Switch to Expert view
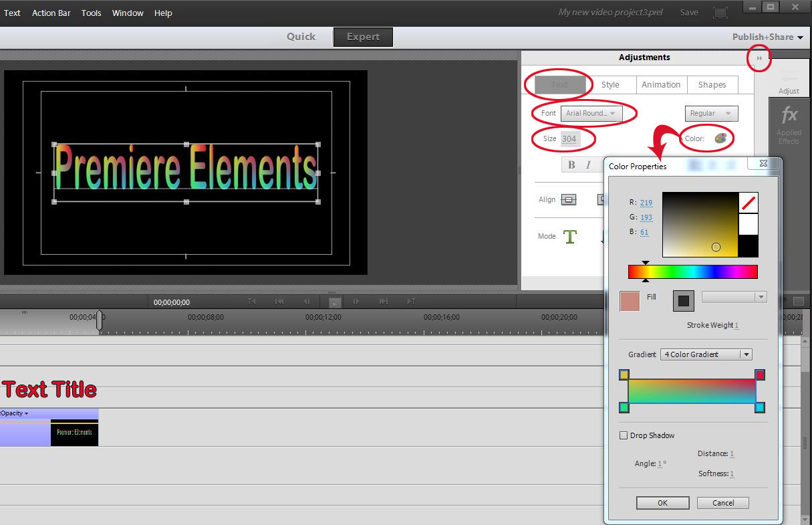 [x=363, y=37]
